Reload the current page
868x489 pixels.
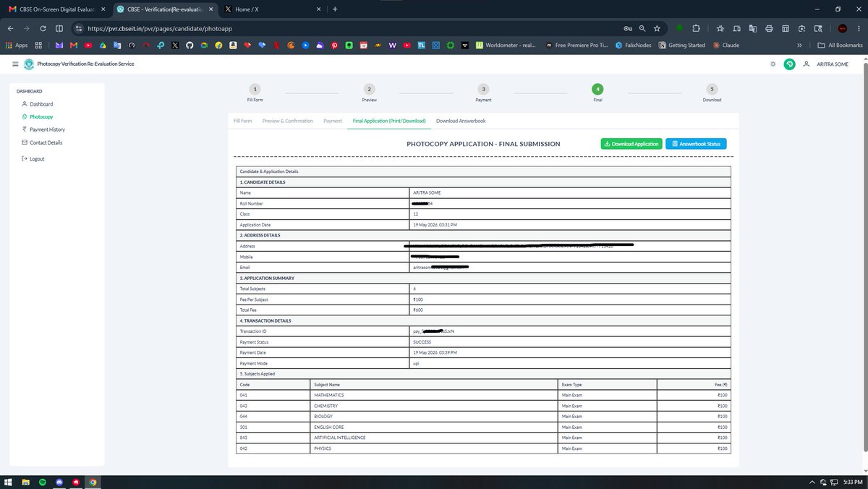[43, 28]
